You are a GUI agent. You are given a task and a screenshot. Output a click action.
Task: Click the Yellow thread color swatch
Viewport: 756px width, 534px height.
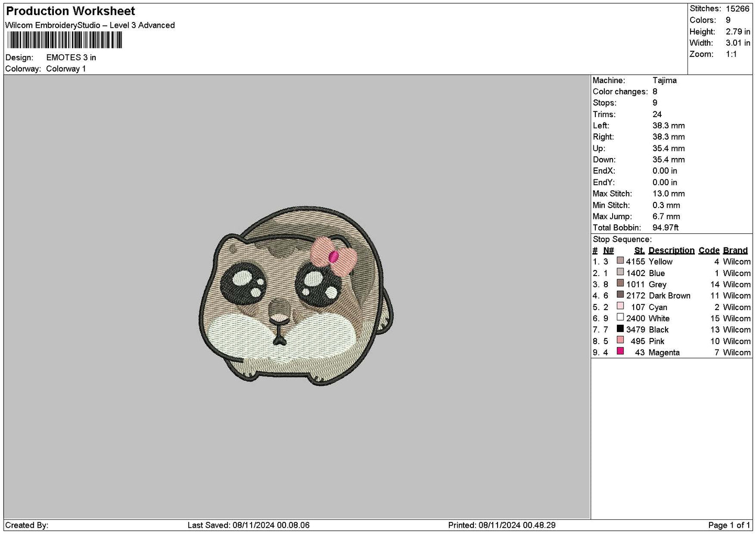620,261
